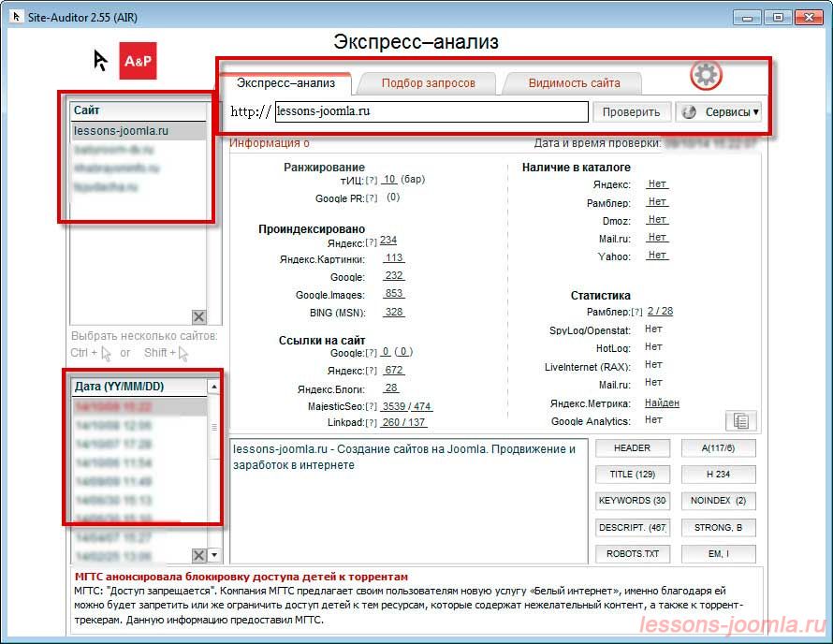Click the DESCRIPT. button
The height and width of the screenshot is (644, 833).
(632, 528)
